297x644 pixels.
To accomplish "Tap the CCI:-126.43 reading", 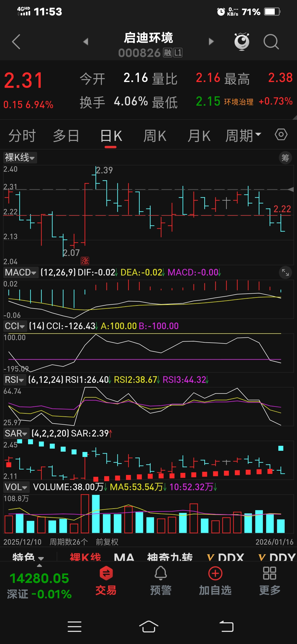I will (x=71, y=326).
